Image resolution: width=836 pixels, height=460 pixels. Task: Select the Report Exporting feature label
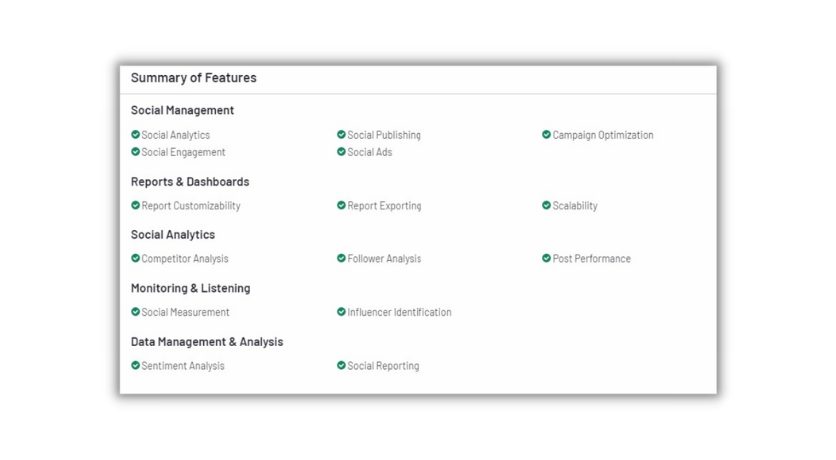[384, 206]
